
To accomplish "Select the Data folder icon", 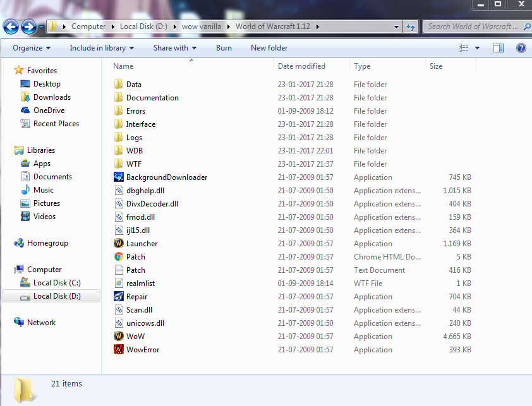I will click(118, 84).
